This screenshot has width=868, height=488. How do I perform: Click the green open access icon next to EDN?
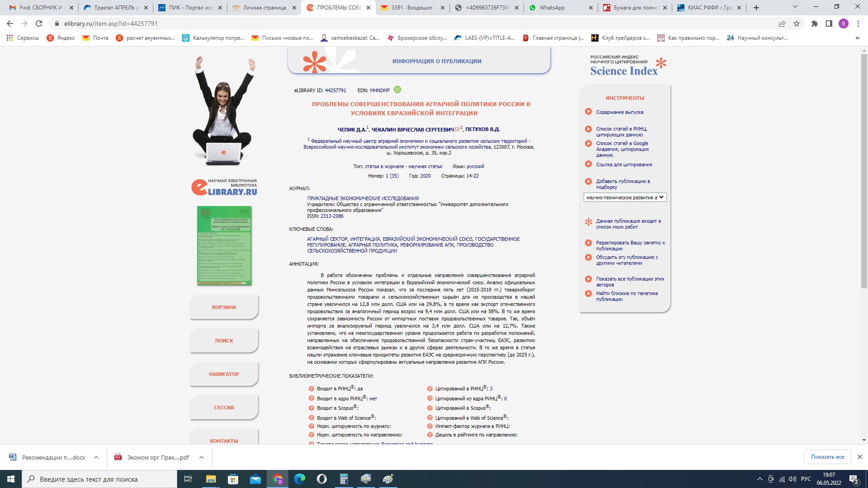point(397,89)
